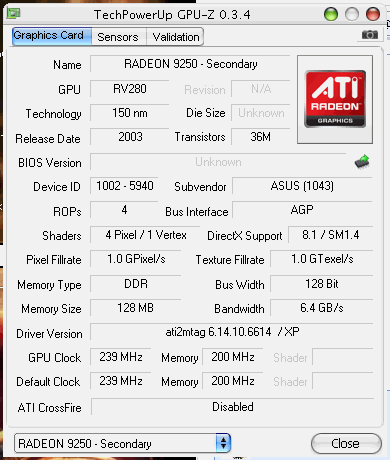This screenshot has width=390, height=460.
Task: Select the Graphics Card tab
Action: click(52, 36)
